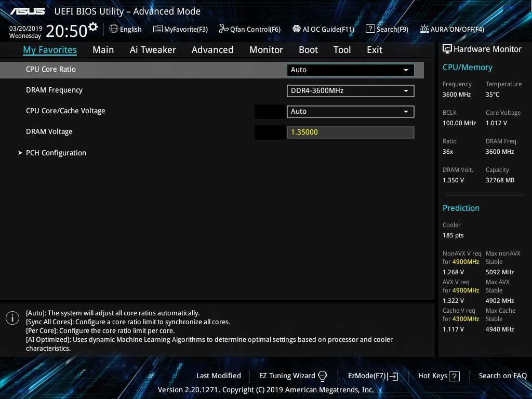Click the globe language icon
532x399 pixels.
114,29
